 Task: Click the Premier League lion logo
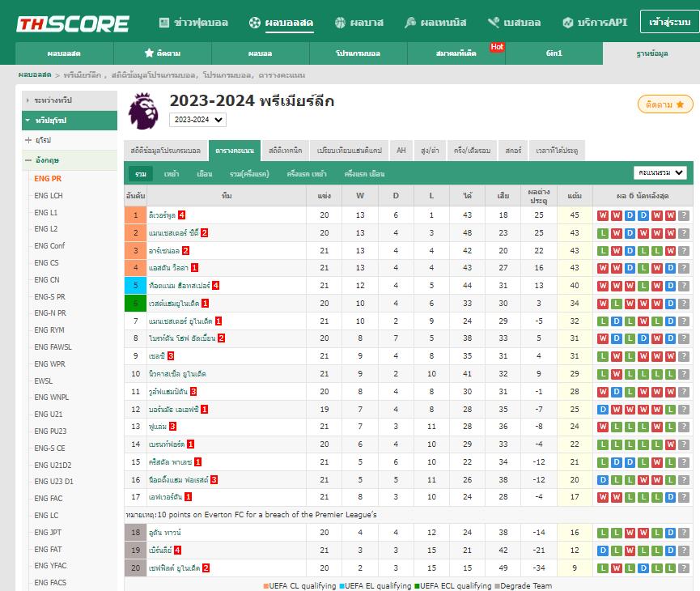click(x=143, y=111)
